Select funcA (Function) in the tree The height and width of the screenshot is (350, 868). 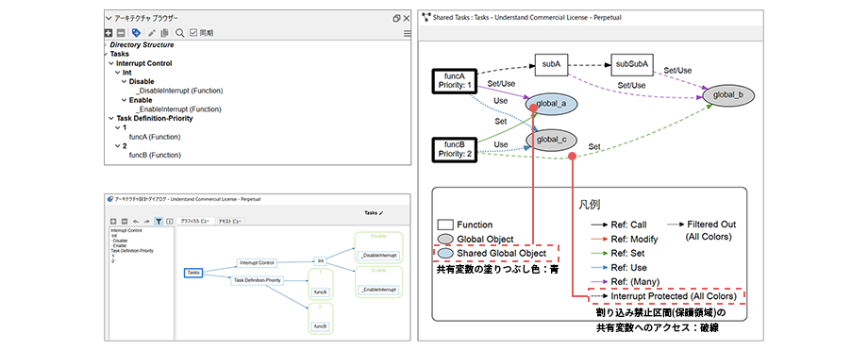[155, 137]
